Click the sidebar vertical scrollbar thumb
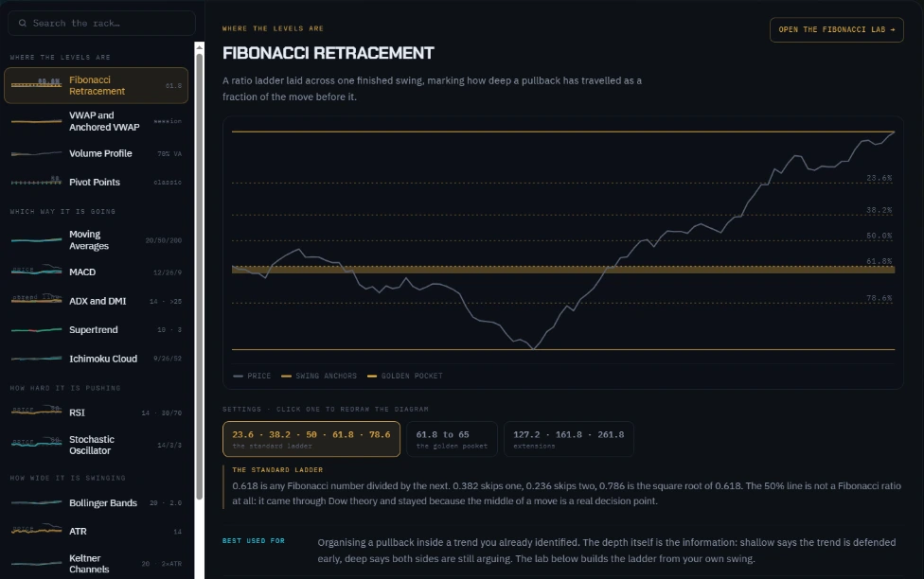This screenshot has width=924, height=579. click(199, 275)
